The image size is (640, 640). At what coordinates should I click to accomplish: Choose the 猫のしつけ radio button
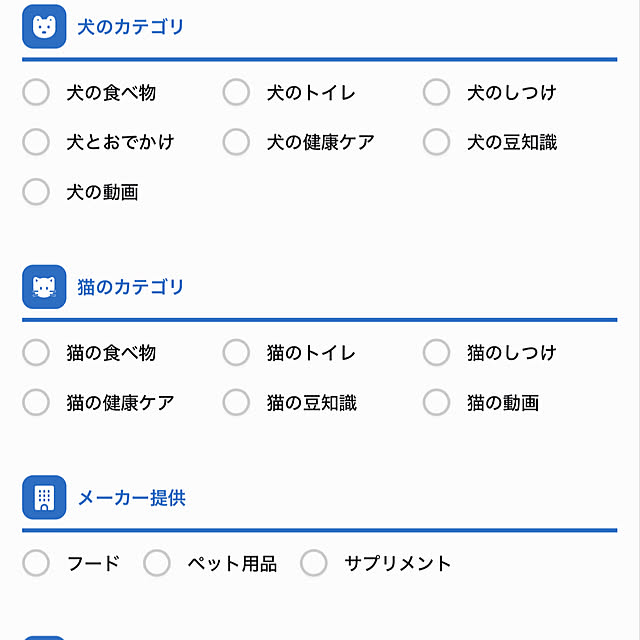436,353
